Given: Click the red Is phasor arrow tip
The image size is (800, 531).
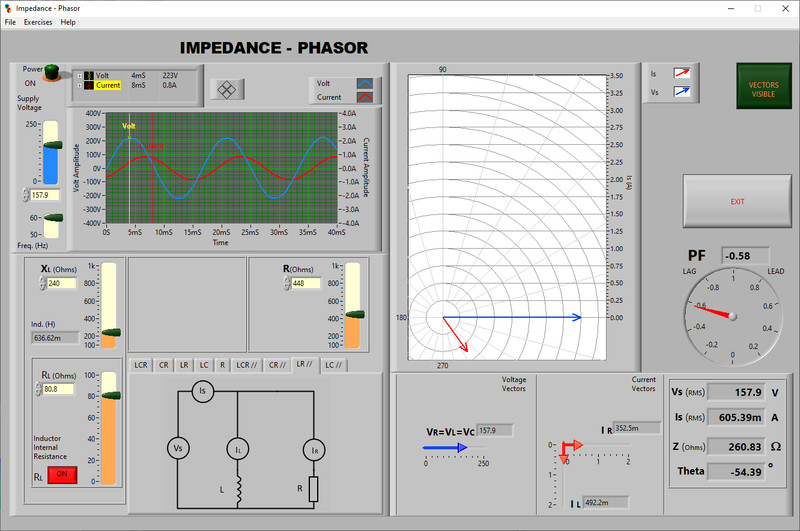Looking at the screenshot, I should 464,348.
